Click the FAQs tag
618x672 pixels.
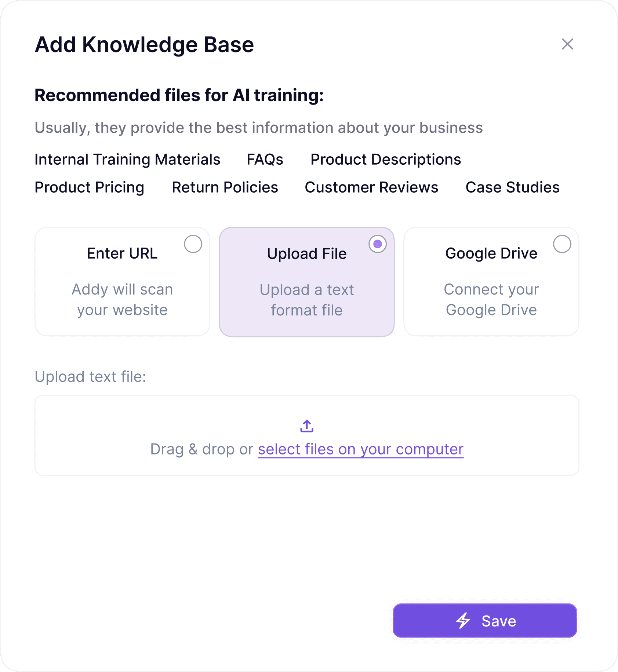click(265, 159)
